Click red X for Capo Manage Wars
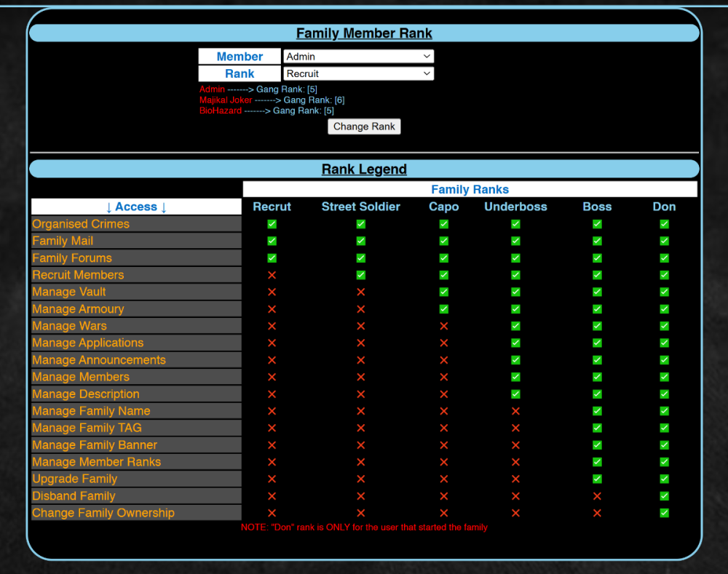The image size is (728, 574). [443, 326]
